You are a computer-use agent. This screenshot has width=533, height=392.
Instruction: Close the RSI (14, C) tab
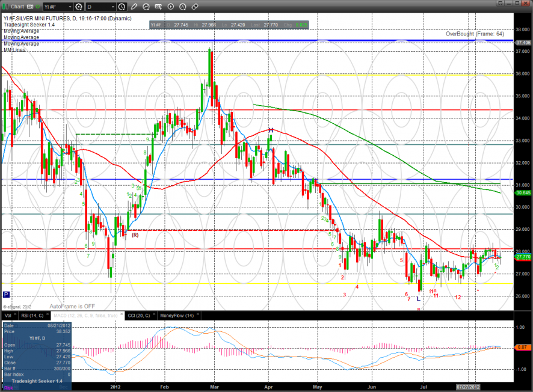(x=48, y=314)
